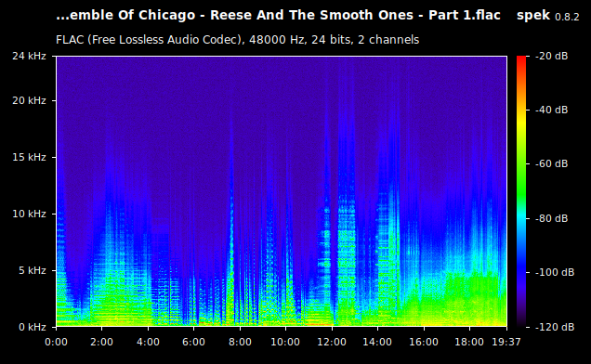
Task: Click inside the spectrogram plot area
Action: point(282,191)
